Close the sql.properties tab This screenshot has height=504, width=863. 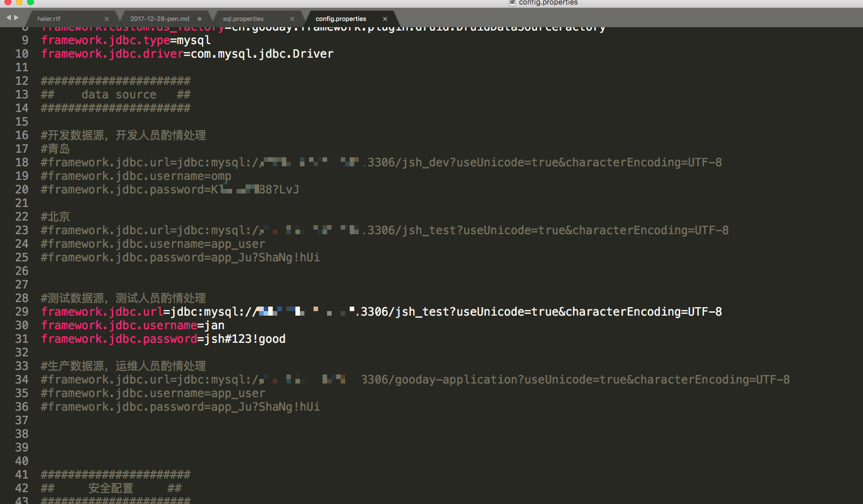pyautogui.click(x=292, y=19)
